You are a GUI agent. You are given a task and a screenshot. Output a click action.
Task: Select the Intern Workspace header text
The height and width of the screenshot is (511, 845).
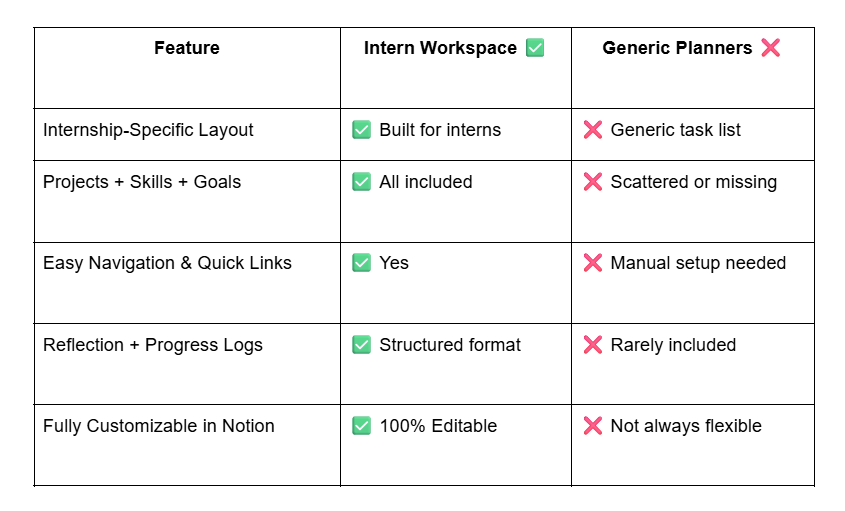point(440,48)
